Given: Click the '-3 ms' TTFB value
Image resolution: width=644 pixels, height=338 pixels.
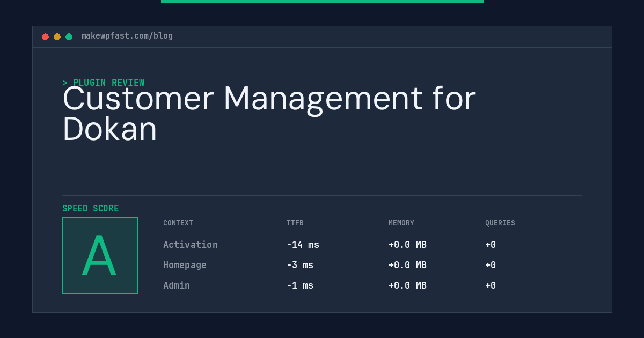Looking at the screenshot, I should (300, 265).
